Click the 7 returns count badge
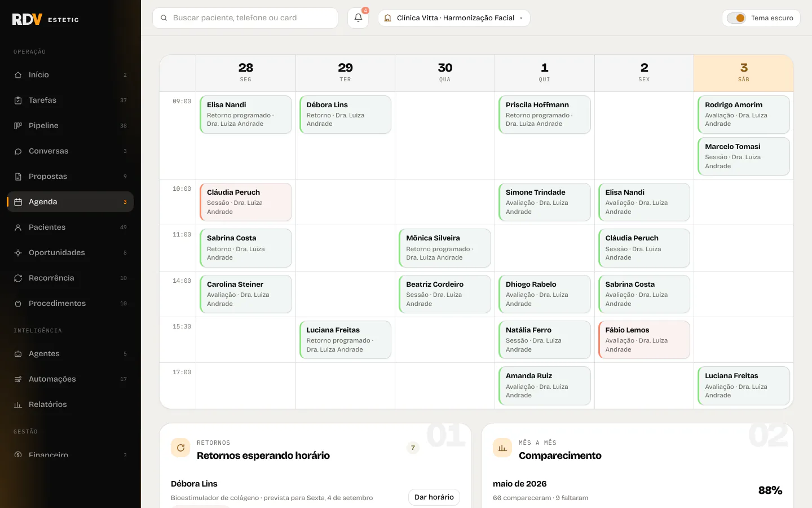The image size is (812, 508). 413,448
